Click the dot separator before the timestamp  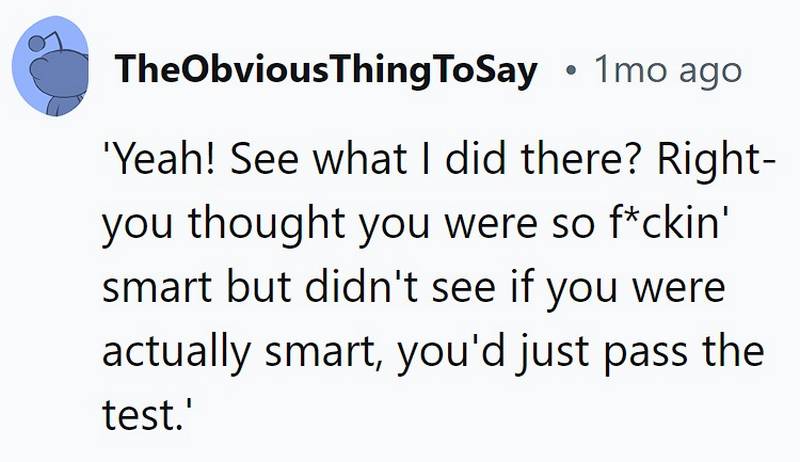click(x=571, y=71)
